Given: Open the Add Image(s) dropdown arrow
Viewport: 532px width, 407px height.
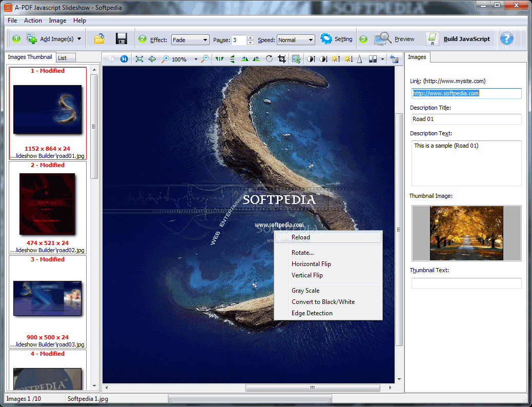Looking at the screenshot, I should [79, 38].
